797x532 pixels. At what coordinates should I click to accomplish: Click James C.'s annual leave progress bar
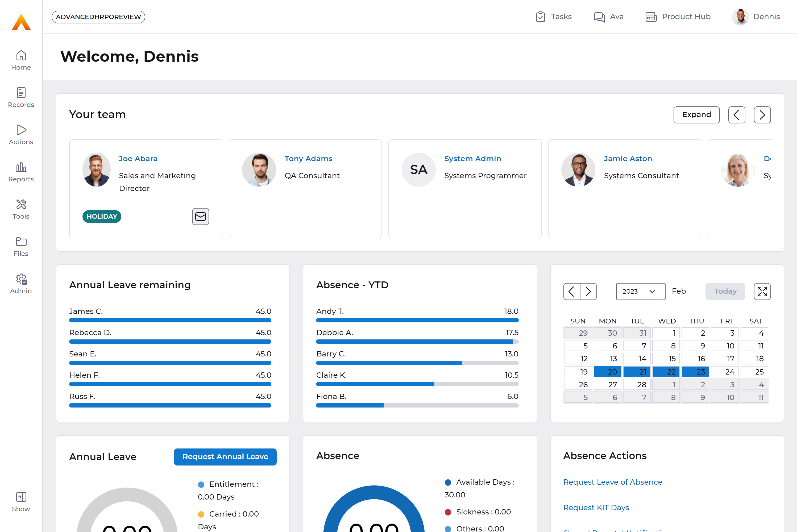170,320
